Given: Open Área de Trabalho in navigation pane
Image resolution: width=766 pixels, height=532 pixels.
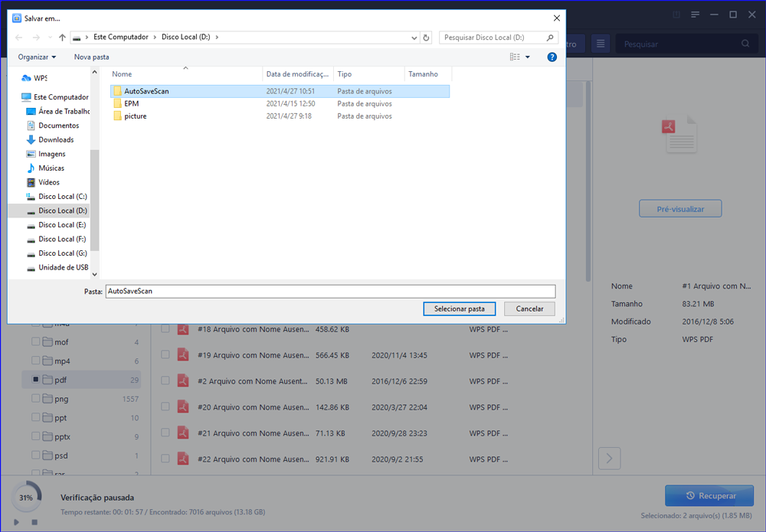Looking at the screenshot, I should [x=57, y=111].
